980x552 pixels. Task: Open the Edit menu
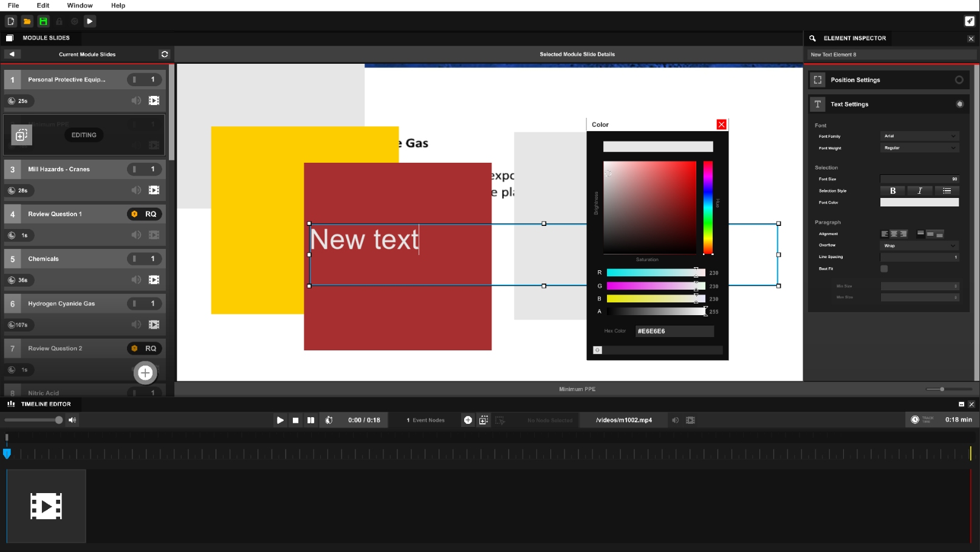[x=43, y=5]
